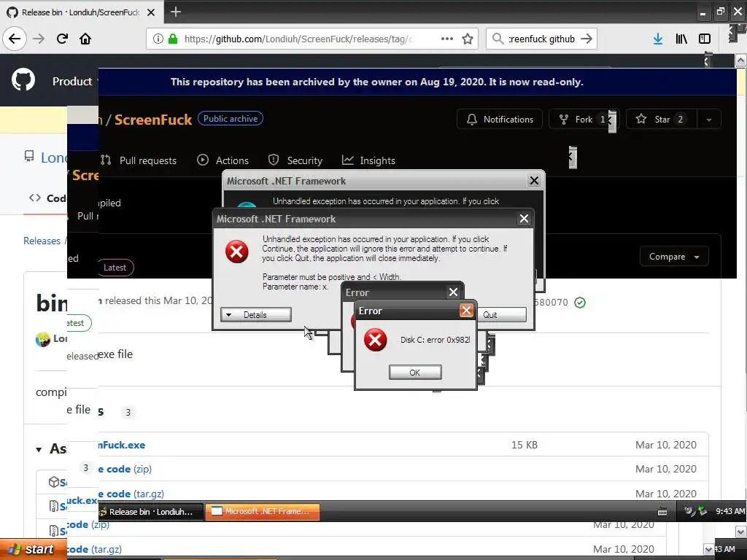This screenshot has height=560, width=747.
Task: Click the 9:43 AM system clock
Action: tap(729, 511)
